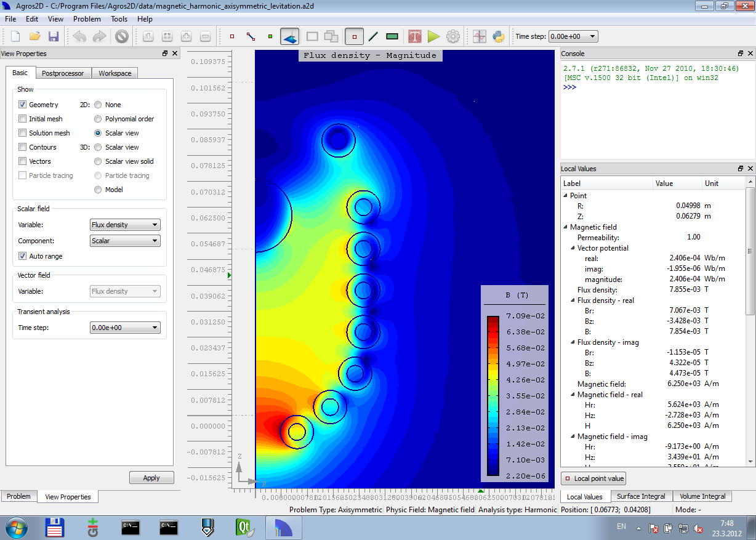The image size is (756, 540).
Task: Enable the Contours checkbox
Action: click(x=23, y=147)
